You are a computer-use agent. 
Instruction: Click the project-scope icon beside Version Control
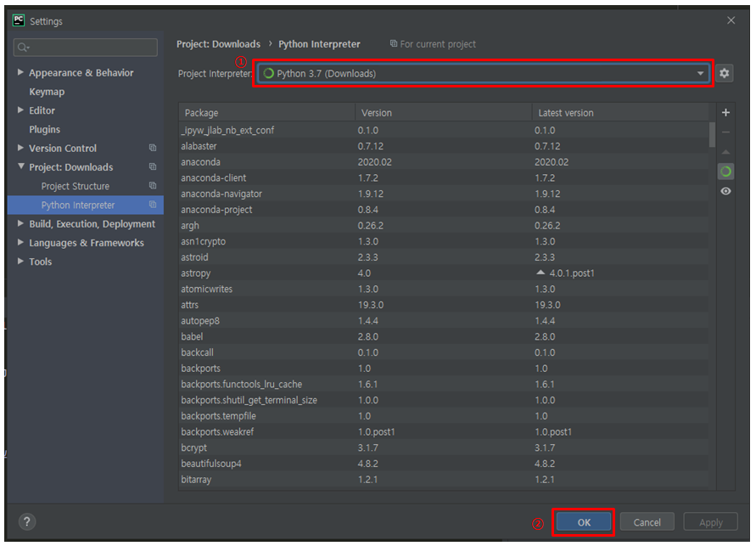pyautogui.click(x=153, y=148)
